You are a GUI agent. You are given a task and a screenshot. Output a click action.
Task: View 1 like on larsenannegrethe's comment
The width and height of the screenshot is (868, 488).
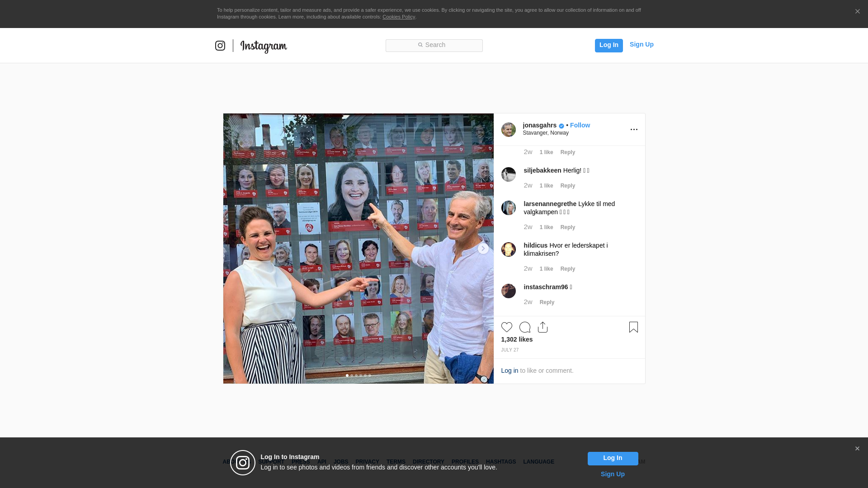[547, 227]
